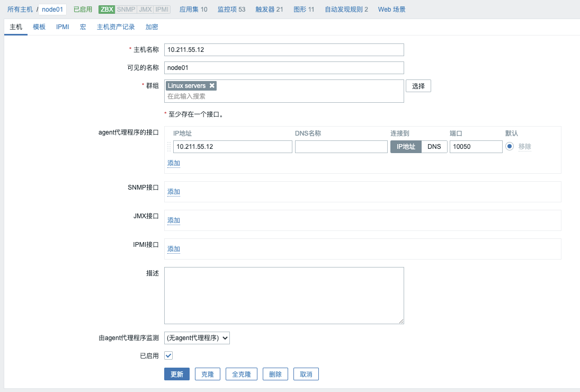This screenshot has height=392, width=580.
Task: Click 添加 in the SNMP接口 row
Action: pyautogui.click(x=174, y=192)
